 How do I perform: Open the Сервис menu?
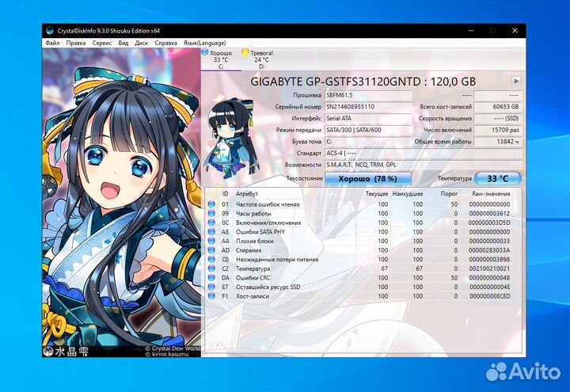coord(102,43)
